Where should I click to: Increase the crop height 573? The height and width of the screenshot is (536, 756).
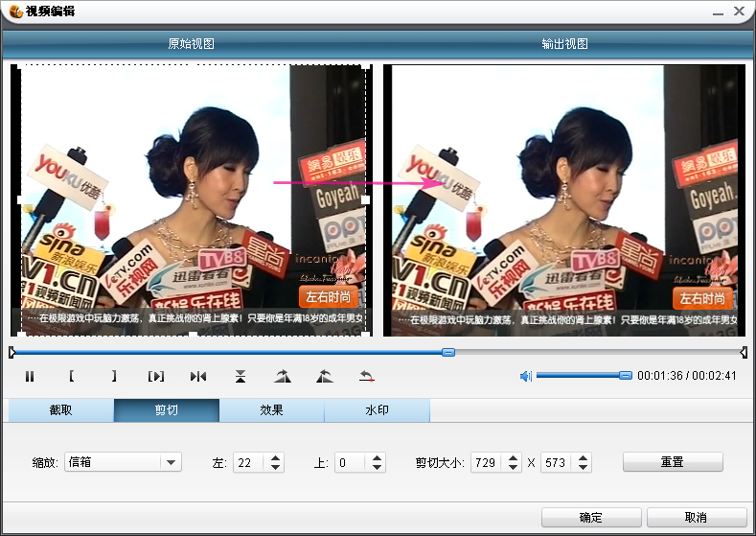point(583,457)
